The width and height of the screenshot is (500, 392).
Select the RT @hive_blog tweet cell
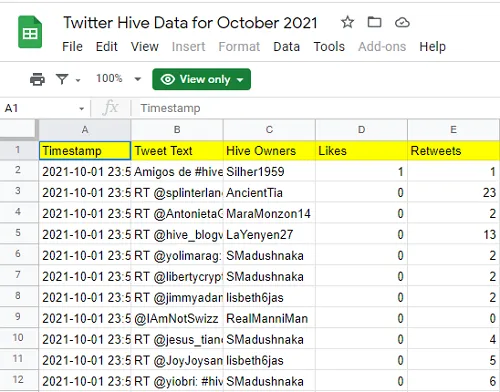(177, 235)
